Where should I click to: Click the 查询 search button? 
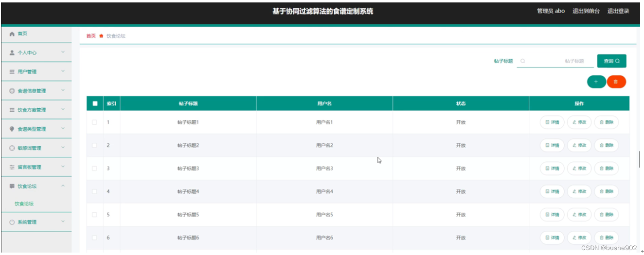pos(611,61)
